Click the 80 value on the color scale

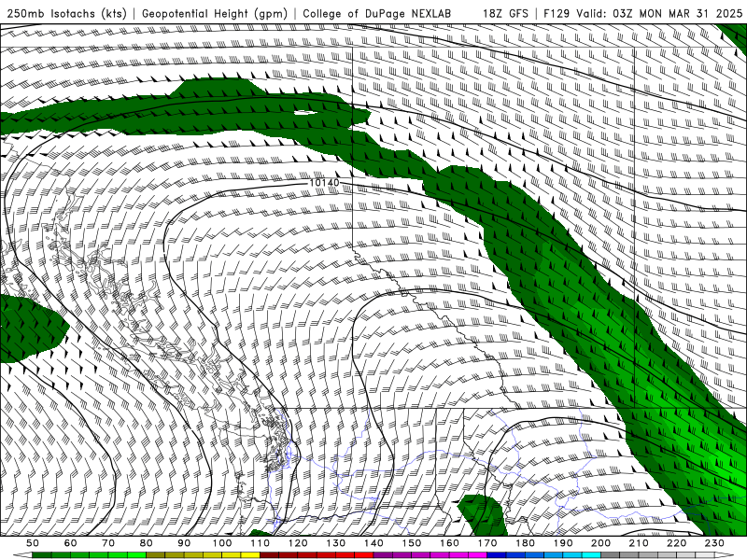point(147,543)
